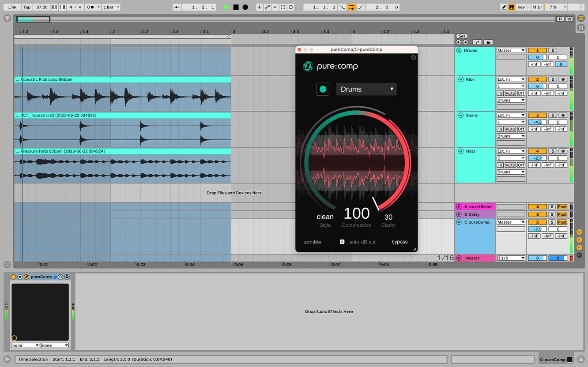Start playback with the green play button

tap(226, 7)
